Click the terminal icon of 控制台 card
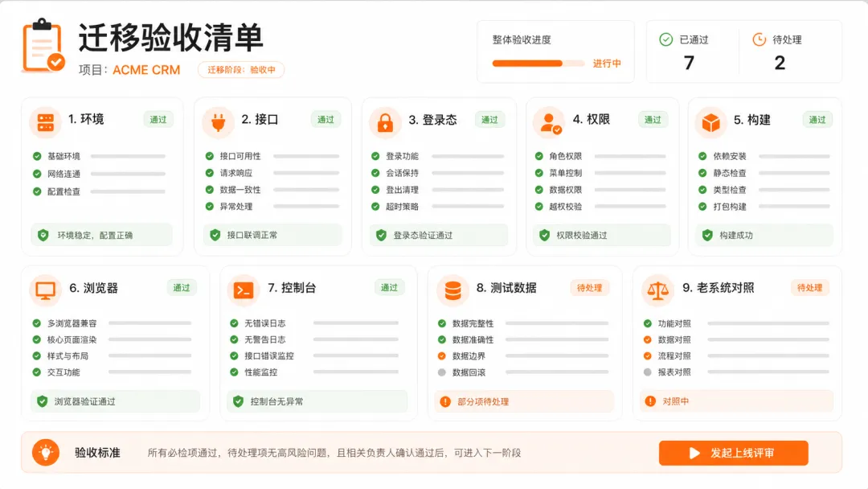The width and height of the screenshot is (868, 489). tap(244, 290)
